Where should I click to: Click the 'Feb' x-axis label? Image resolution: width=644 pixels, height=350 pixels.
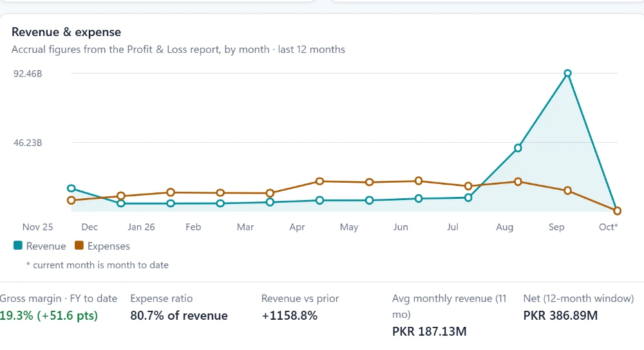click(x=193, y=227)
